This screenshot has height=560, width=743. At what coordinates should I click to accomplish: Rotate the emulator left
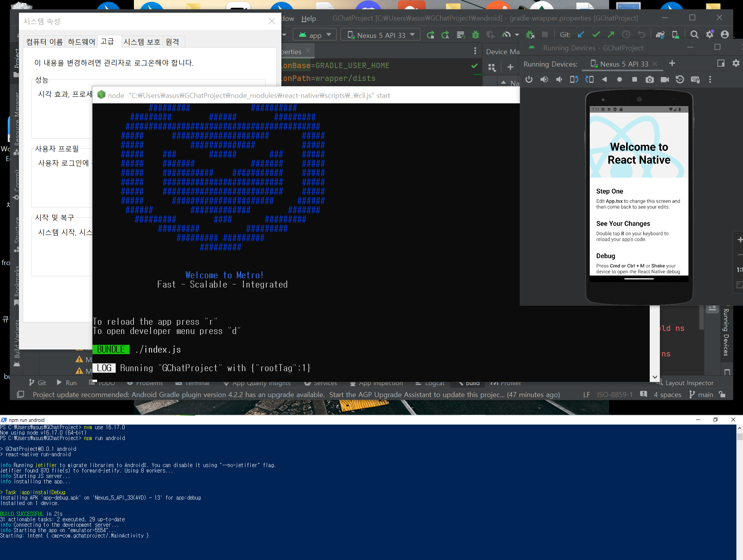coord(574,79)
